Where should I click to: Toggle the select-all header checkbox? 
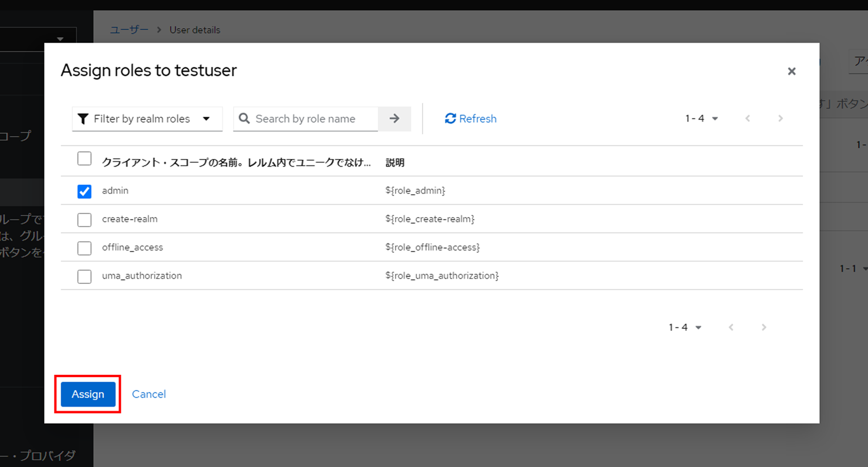(85, 159)
